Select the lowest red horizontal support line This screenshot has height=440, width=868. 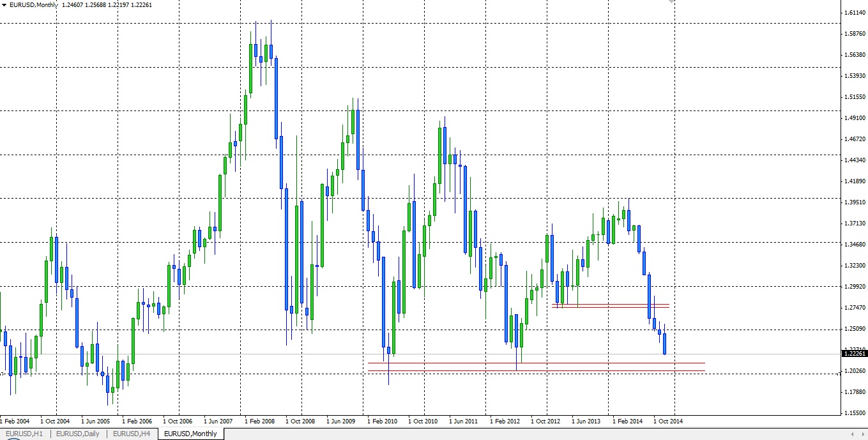pyautogui.click(x=537, y=370)
